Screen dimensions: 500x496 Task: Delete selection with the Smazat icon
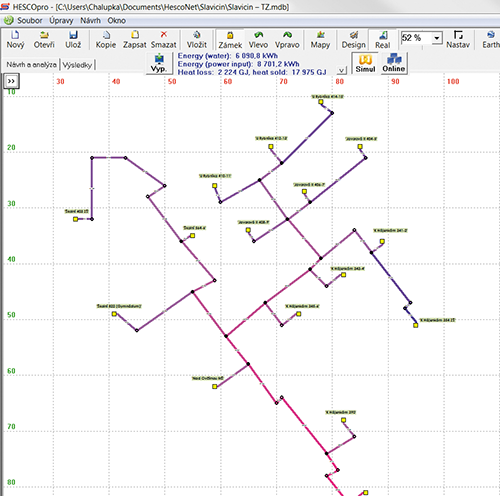coord(164,40)
